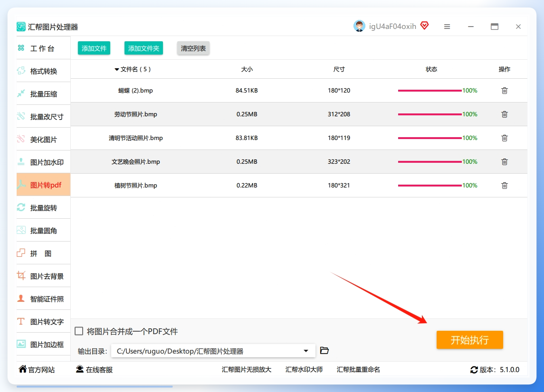
Task: Sort by 文件名 column arrow
Action: click(117, 70)
